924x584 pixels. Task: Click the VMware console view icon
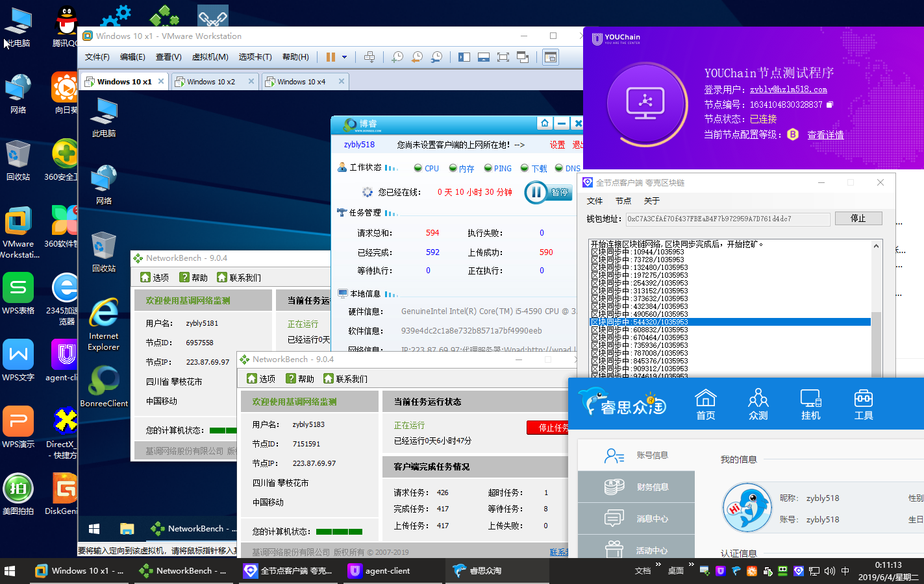coord(551,57)
